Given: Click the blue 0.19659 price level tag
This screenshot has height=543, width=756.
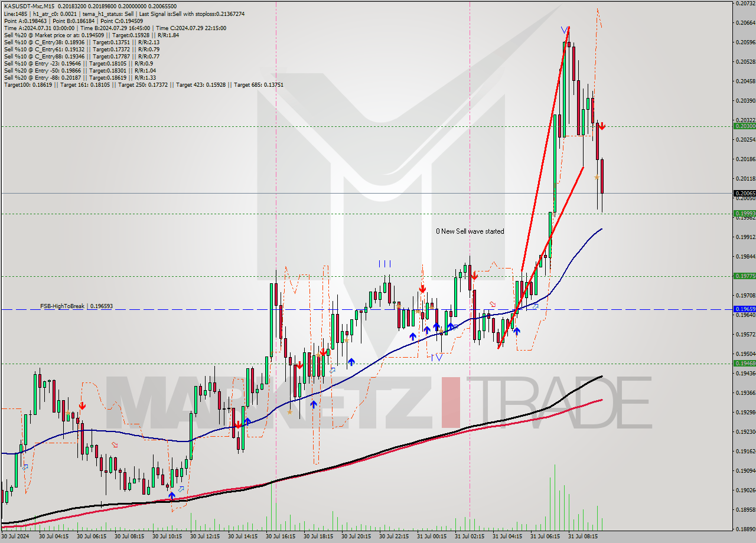Looking at the screenshot, I should point(744,309).
